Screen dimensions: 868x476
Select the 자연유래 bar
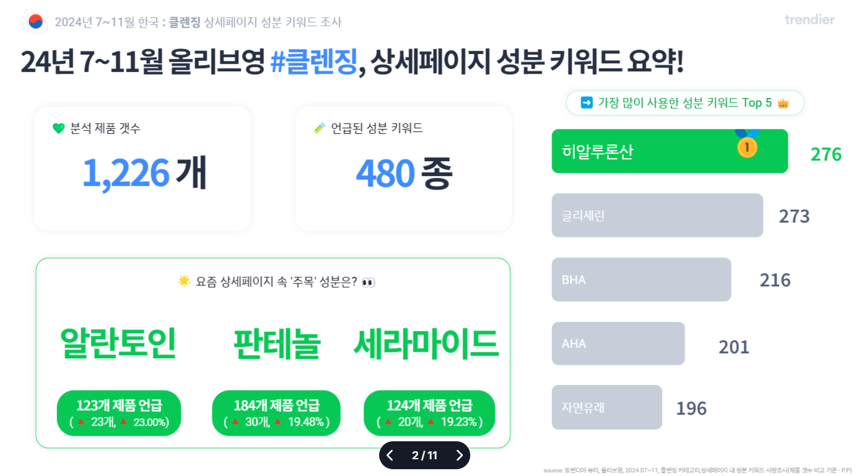(607, 407)
